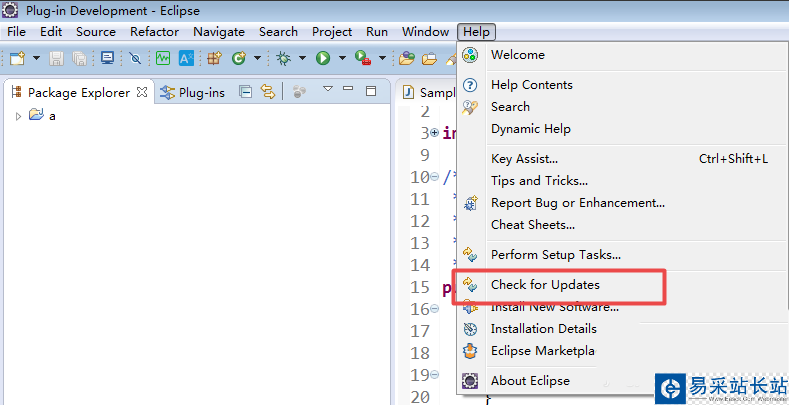This screenshot has height=405, width=789.
Task: Choose Tips and Tricks... entry
Action: 622,181
